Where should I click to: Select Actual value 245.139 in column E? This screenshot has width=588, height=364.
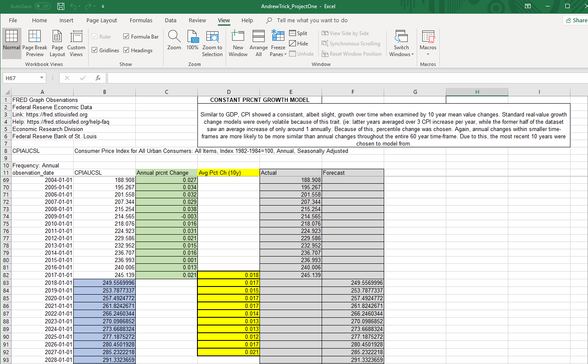coord(291,275)
